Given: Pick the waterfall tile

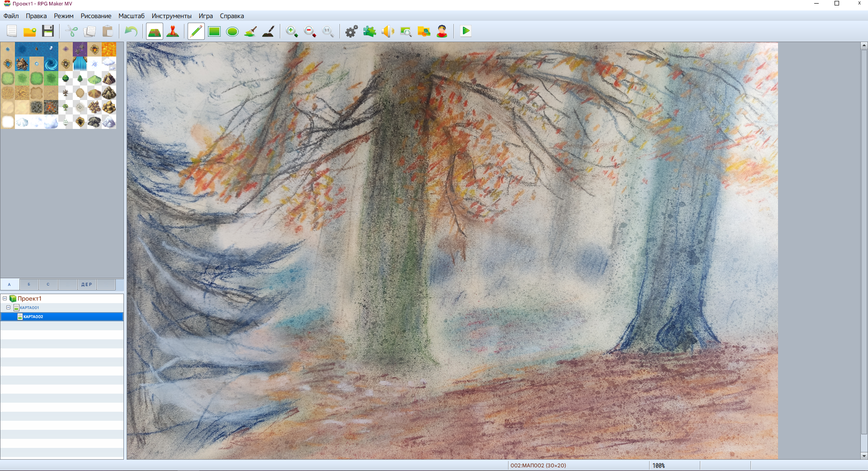Looking at the screenshot, I should [x=80, y=64].
